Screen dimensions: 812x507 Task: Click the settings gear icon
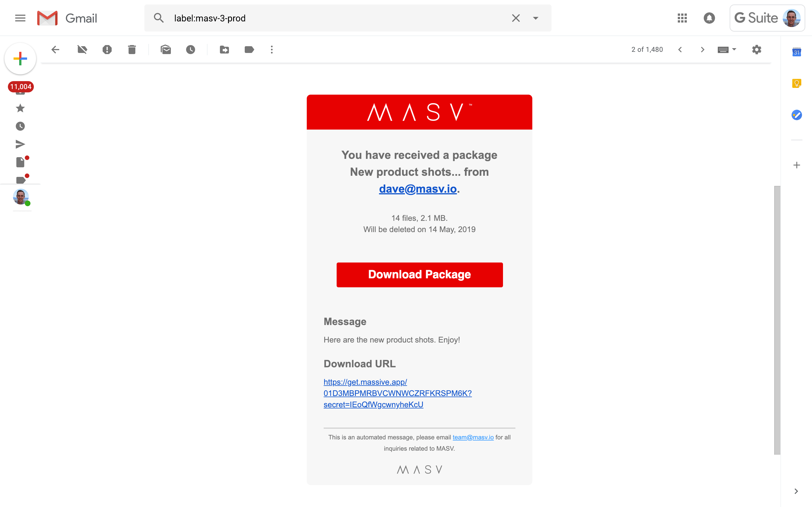click(x=757, y=50)
